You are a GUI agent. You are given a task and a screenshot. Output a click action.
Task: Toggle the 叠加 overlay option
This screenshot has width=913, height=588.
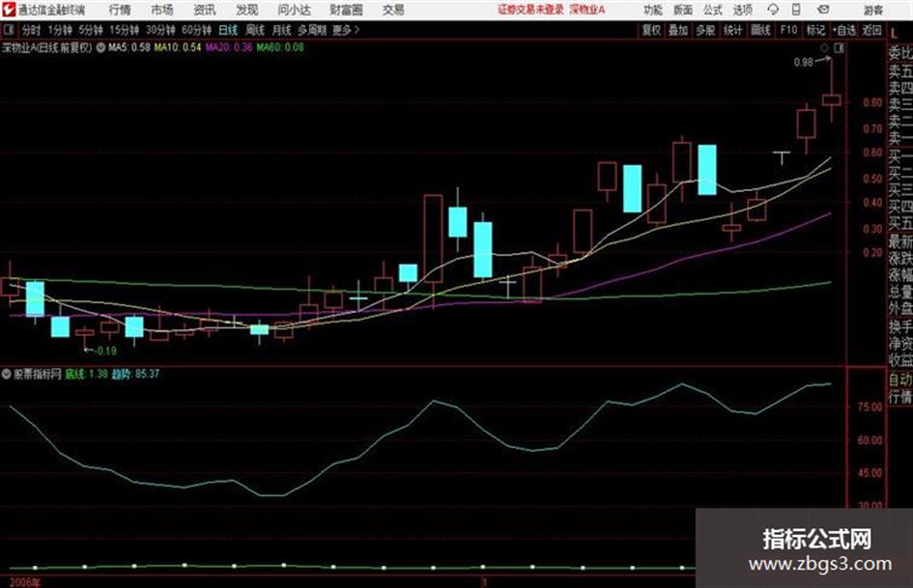[678, 30]
